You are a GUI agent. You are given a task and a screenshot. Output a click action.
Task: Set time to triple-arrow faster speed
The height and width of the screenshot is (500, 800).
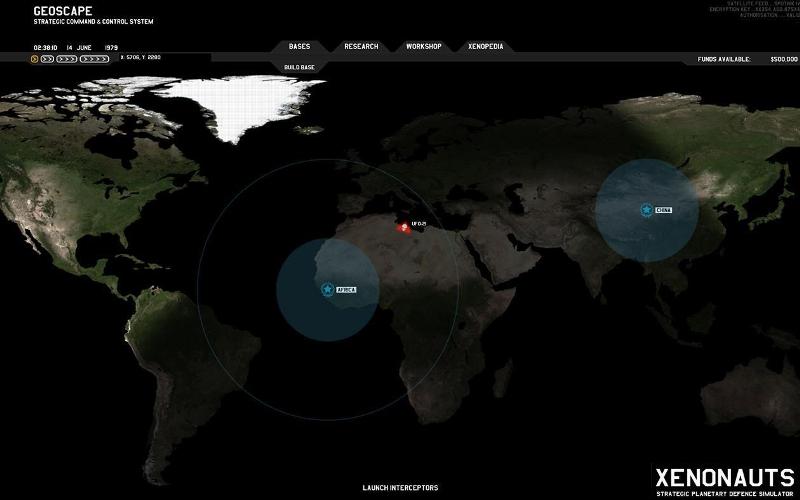point(67,59)
